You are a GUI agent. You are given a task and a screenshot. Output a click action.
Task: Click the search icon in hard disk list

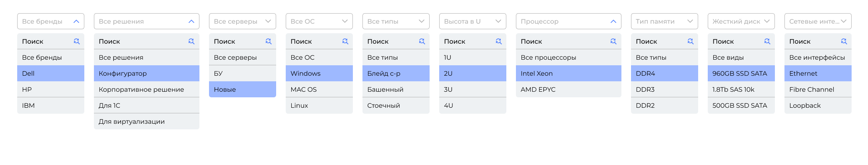coord(767,41)
